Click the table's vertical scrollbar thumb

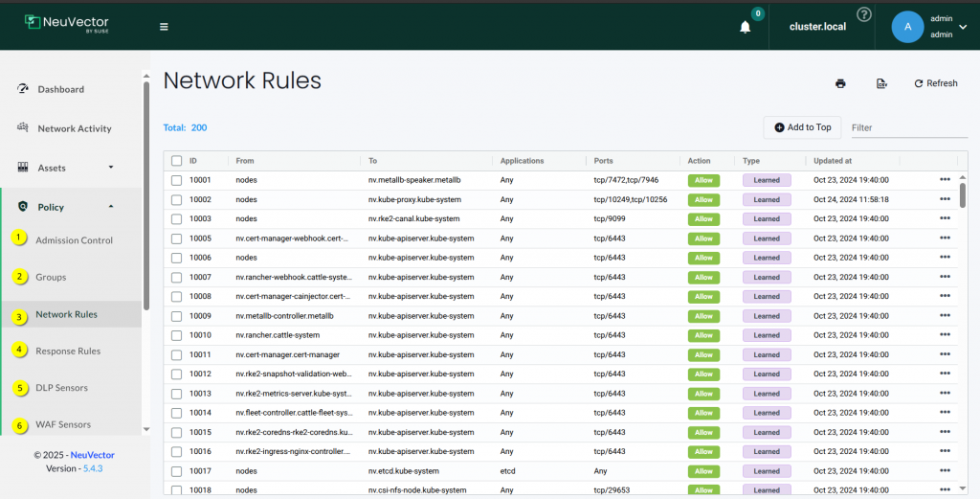pyautogui.click(x=963, y=194)
